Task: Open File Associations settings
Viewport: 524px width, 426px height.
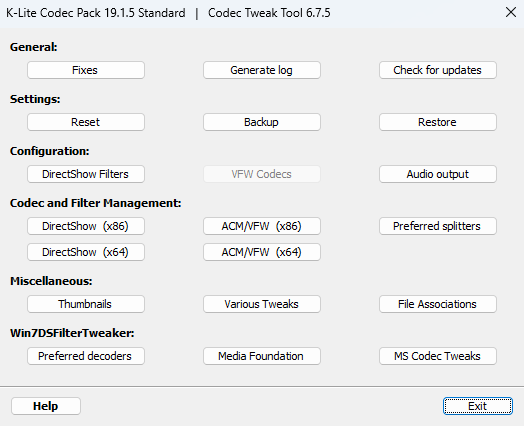Action: [438, 304]
